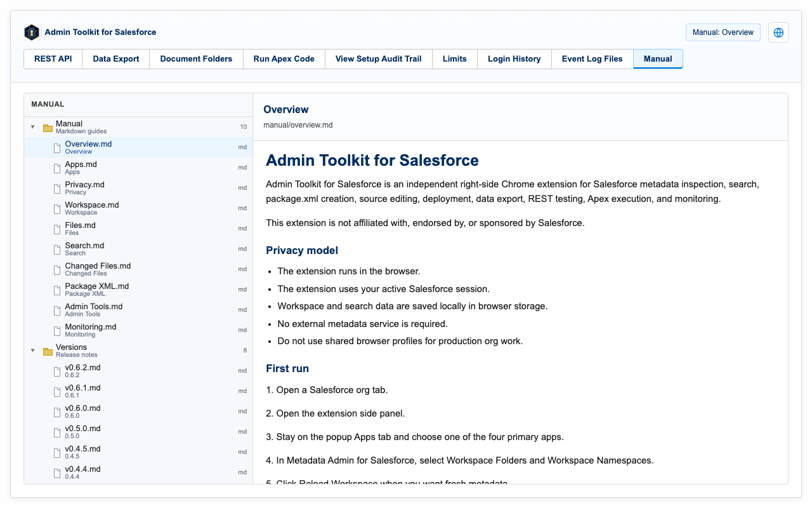Viewport: 812px width, 508px height.
Task: Switch to the Event Log Files tab
Action: 593,59
